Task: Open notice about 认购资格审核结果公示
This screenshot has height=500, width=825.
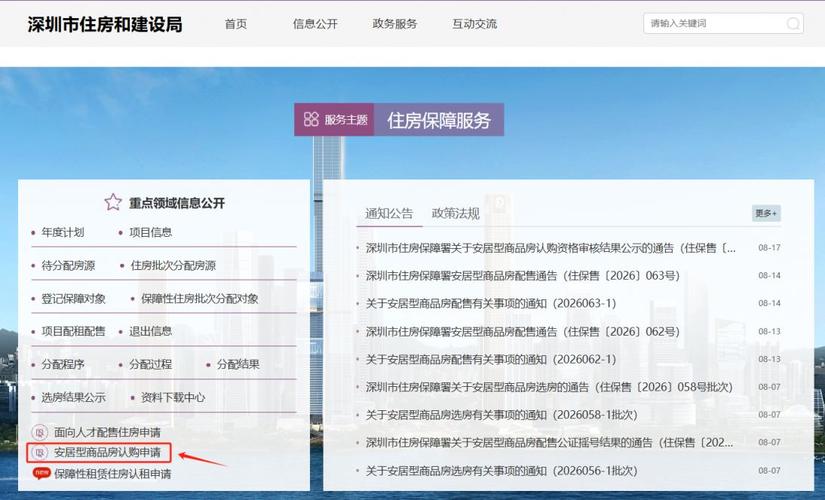Action: 551,248
